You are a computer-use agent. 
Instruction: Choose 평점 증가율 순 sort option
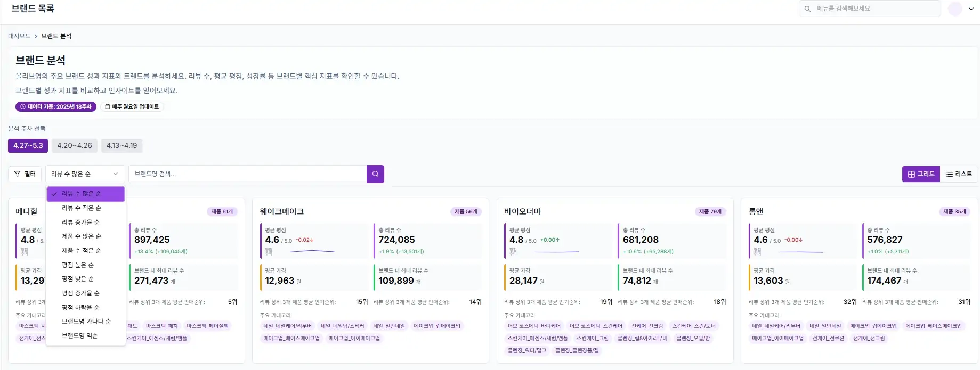86,293
